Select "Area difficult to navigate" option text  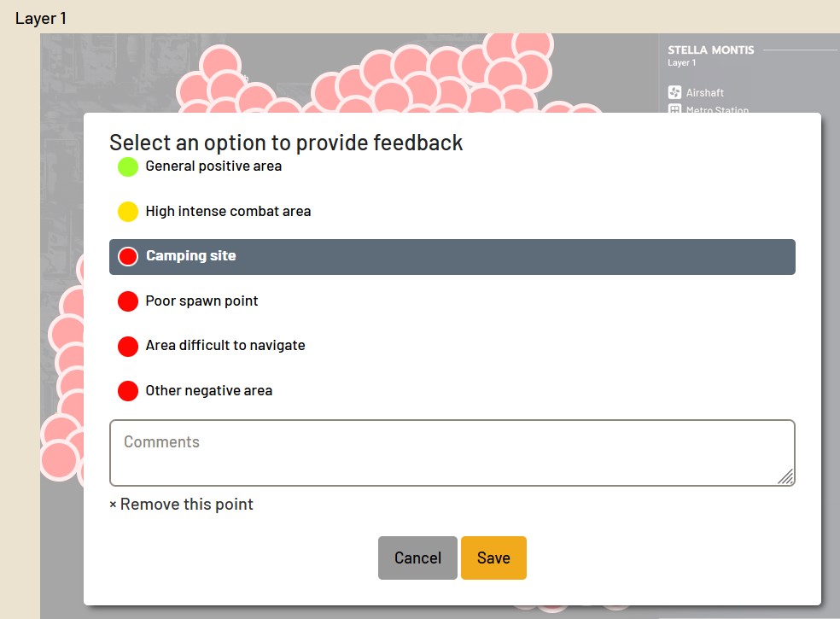225,346
